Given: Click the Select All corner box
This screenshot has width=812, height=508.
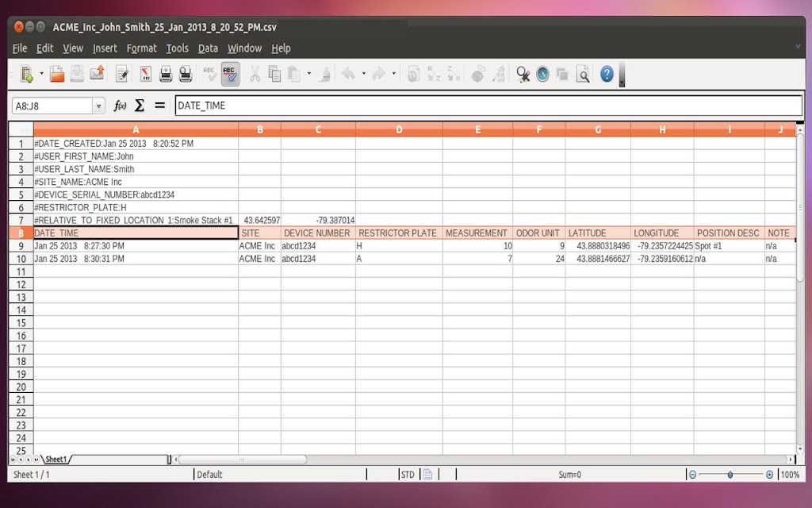Looking at the screenshot, I should [21, 129].
